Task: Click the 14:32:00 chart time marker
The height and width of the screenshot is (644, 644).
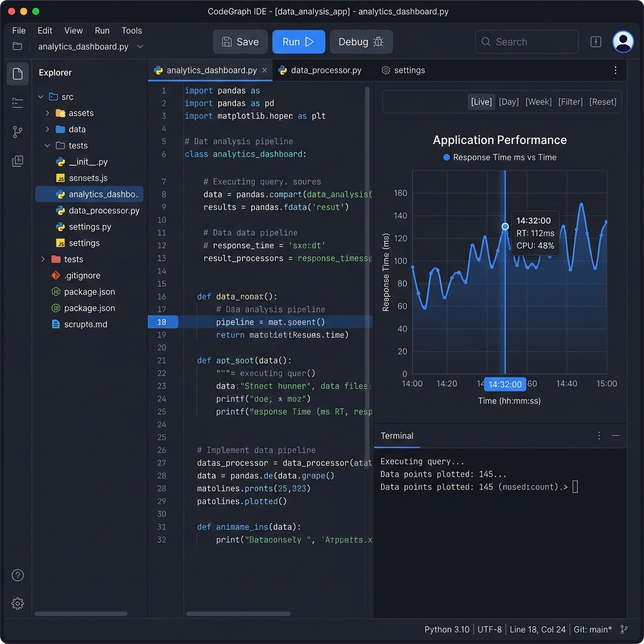Action: (505, 384)
